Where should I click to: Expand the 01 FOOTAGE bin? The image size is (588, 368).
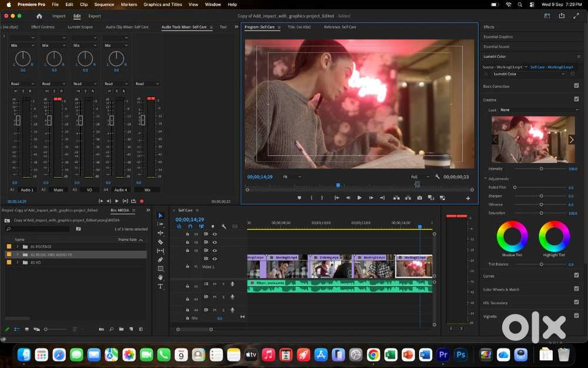(x=17, y=247)
